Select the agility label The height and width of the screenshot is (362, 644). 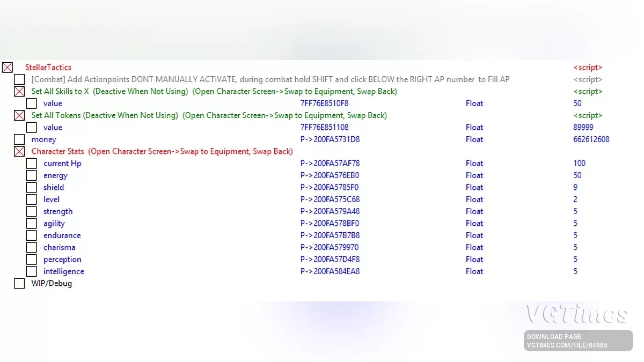coord(54,224)
